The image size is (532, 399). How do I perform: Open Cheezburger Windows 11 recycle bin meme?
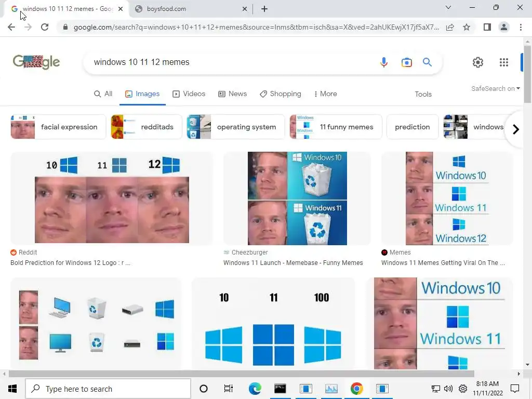coord(297,198)
